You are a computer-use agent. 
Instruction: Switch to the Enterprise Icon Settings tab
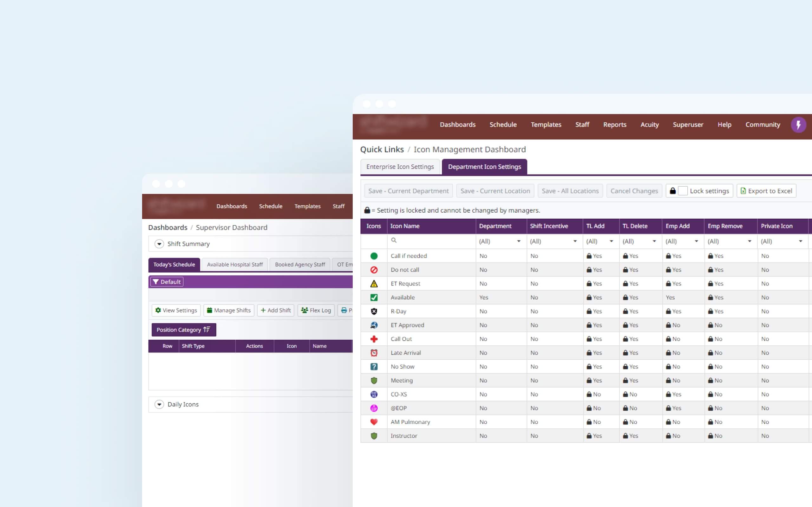tap(400, 166)
